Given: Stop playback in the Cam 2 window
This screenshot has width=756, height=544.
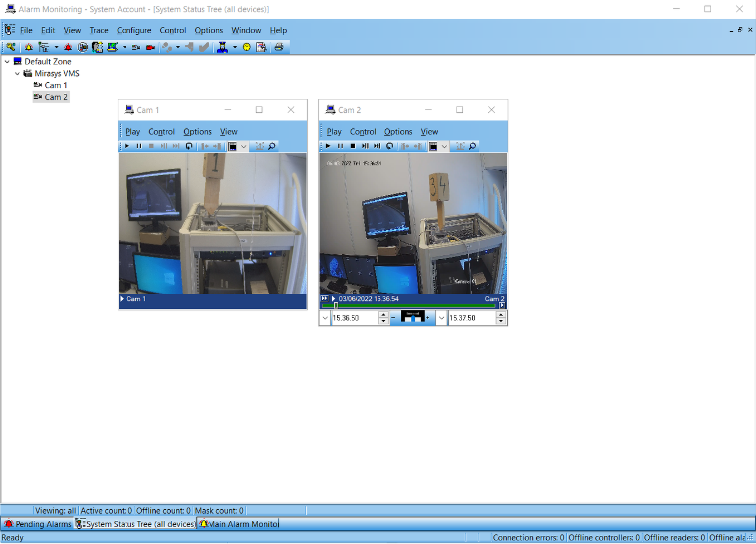Looking at the screenshot, I should (353, 146).
